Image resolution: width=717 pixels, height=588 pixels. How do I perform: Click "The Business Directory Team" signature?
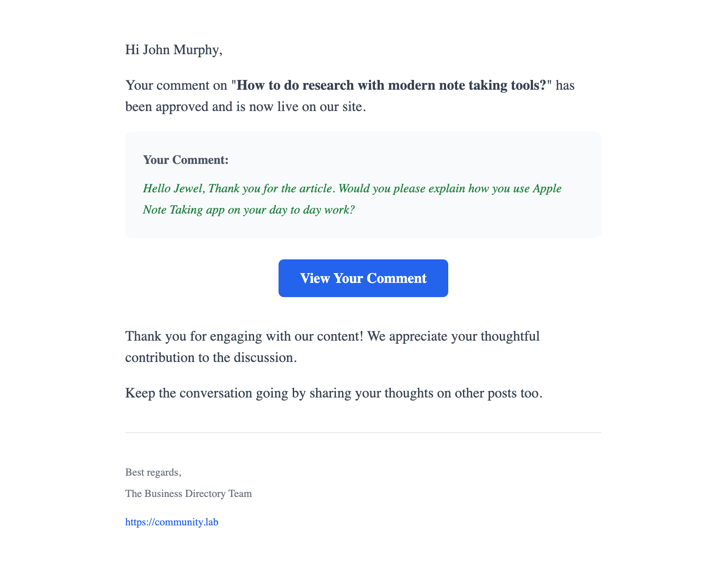(x=188, y=493)
